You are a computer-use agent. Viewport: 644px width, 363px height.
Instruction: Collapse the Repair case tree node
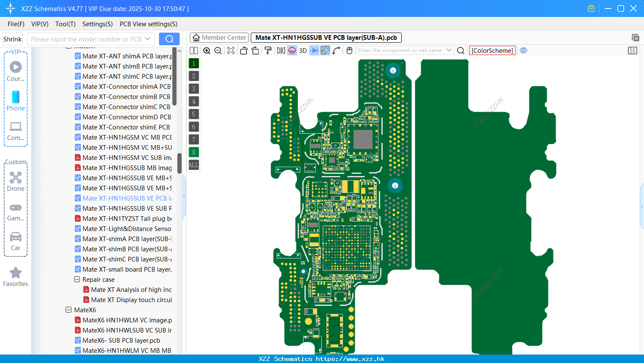(77, 279)
